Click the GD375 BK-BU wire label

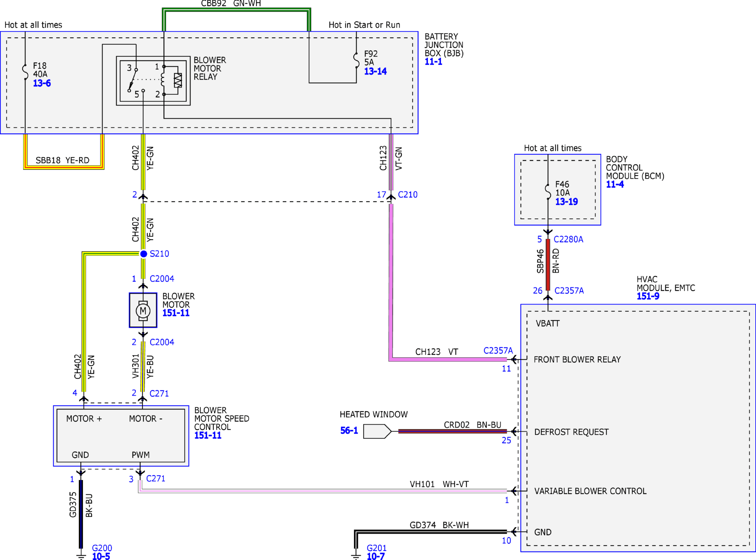[x=81, y=505]
